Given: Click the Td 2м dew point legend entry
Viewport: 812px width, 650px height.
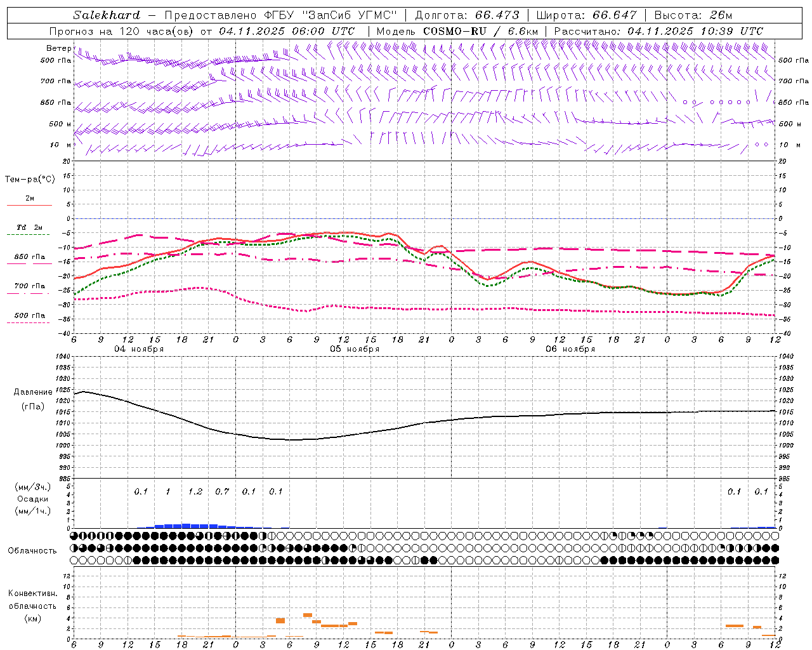Looking at the screenshot, I should click(29, 227).
